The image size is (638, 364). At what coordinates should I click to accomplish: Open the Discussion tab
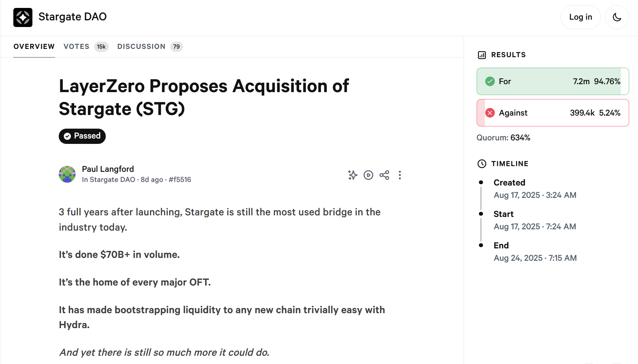tap(141, 47)
